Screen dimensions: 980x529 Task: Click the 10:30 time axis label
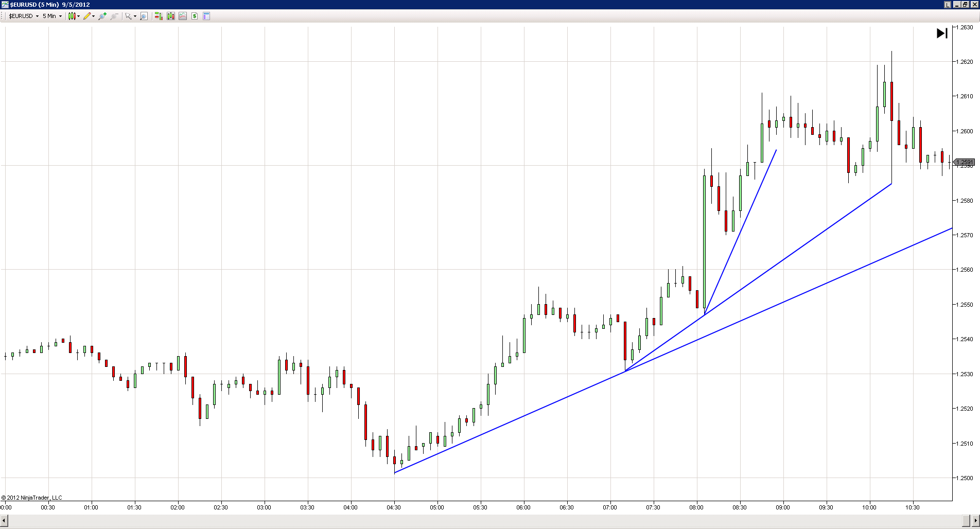(x=913, y=507)
